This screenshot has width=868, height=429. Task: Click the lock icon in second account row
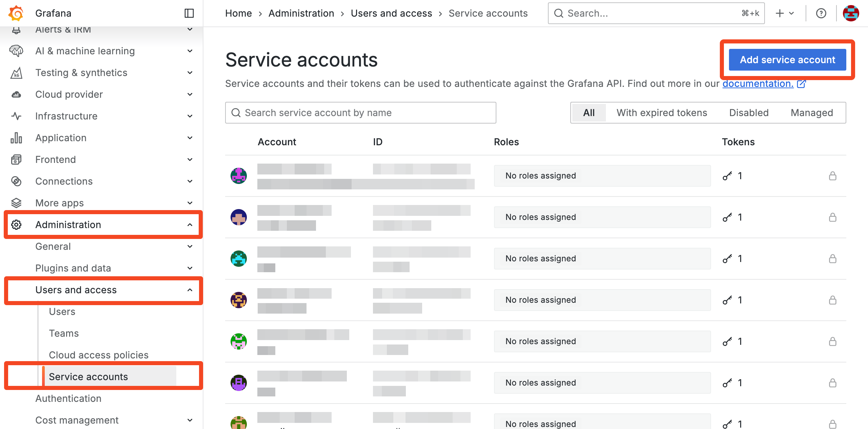coord(833,217)
